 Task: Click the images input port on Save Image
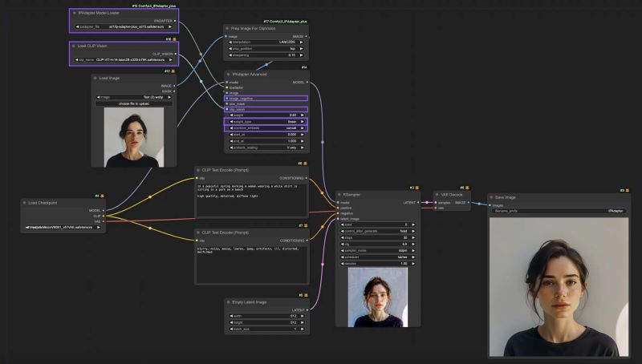[x=490, y=205]
